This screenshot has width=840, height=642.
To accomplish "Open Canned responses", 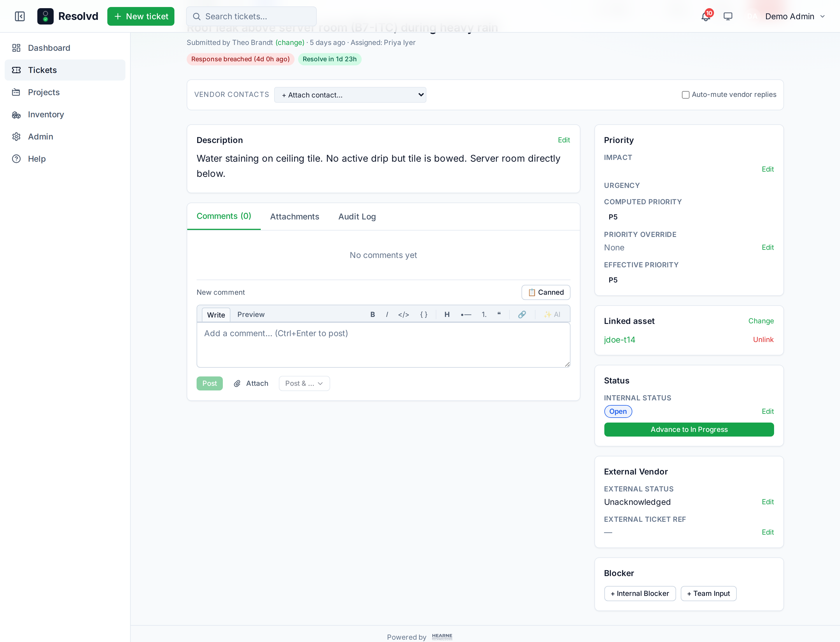I will tap(546, 292).
